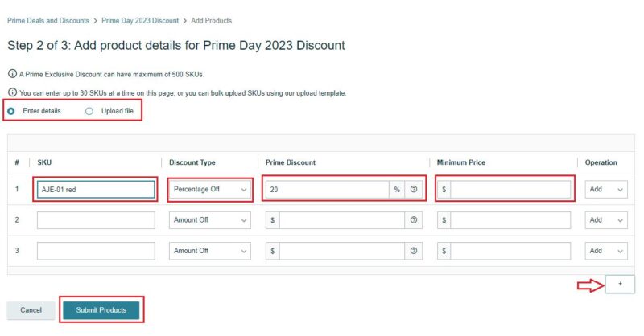This screenshot has height=336, width=644.
Task: Expand the row 2 Add operation dropdown
Action: (606, 220)
